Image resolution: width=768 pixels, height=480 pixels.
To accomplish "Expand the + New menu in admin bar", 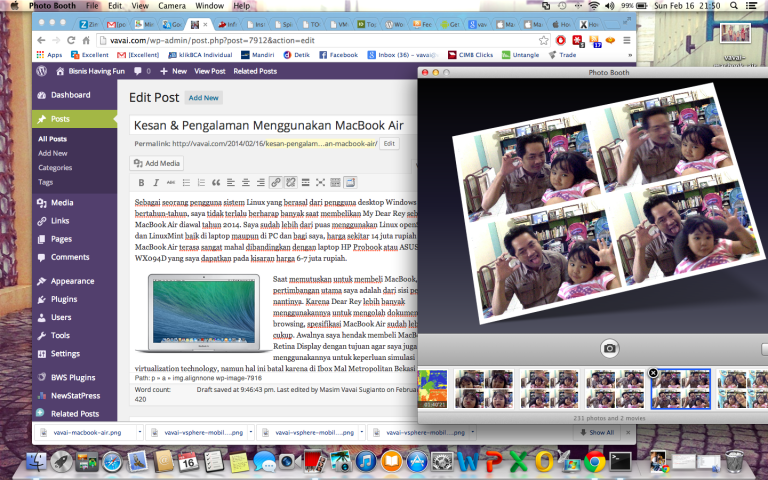I will pyautogui.click(x=173, y=72).
